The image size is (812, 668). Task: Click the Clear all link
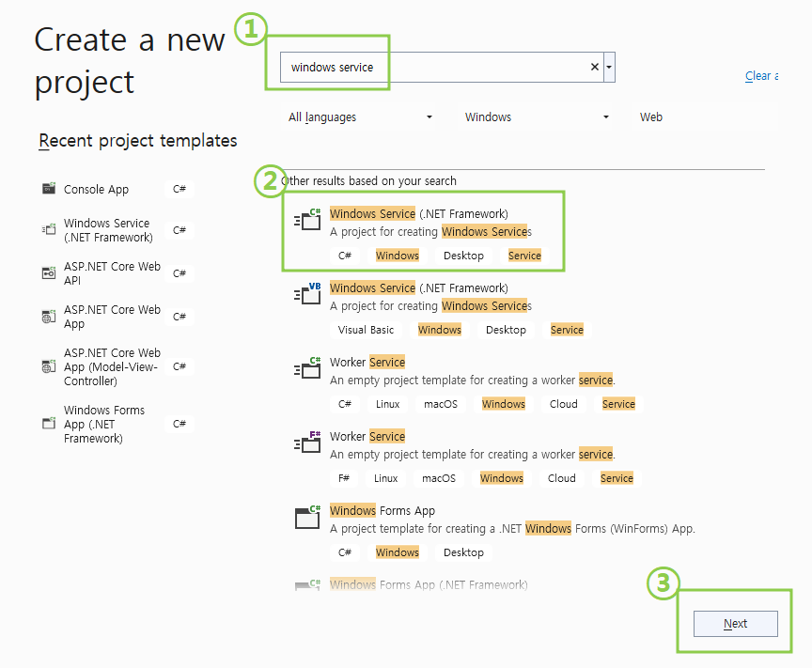tap(761, 75)
